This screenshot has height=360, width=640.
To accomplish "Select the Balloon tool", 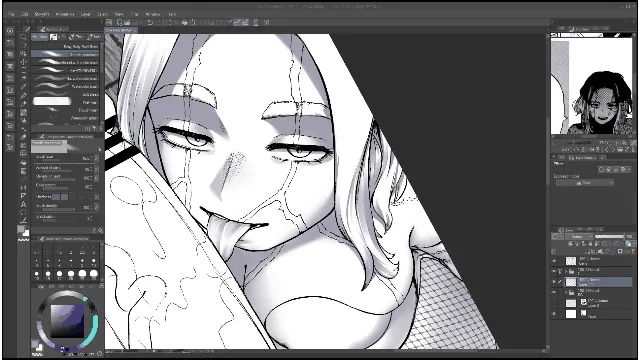I will point(23,212).
